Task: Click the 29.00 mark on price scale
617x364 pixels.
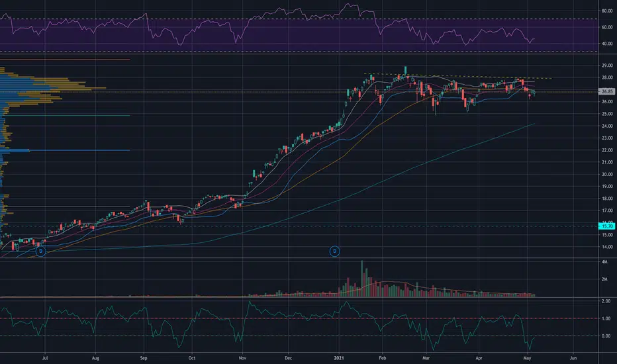Action: (x=607, y=66)
